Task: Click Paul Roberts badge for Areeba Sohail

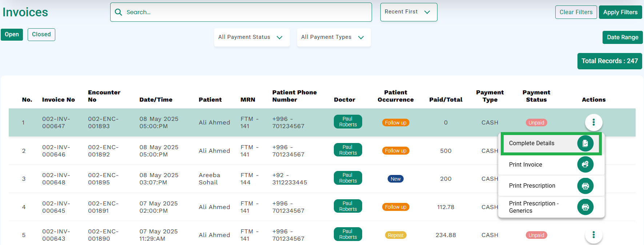Action: [x=348, y=178]
